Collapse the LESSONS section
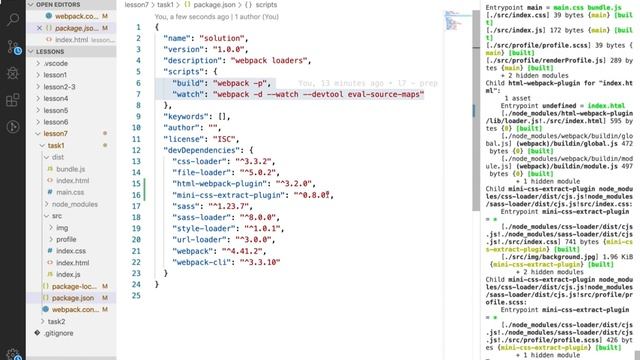640x360 pixels. pyautogui.click(x=31, y=51)
